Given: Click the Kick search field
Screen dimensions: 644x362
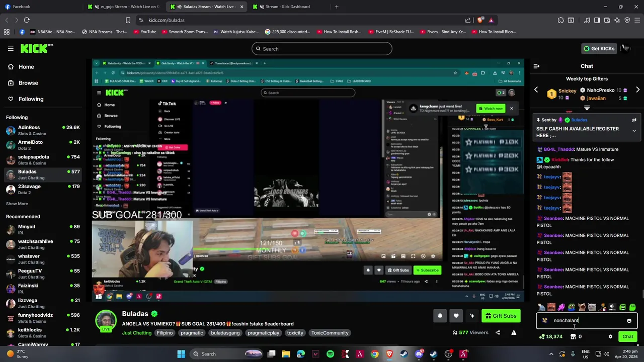Looking at the screenshot, I should (x=322, y=49).
